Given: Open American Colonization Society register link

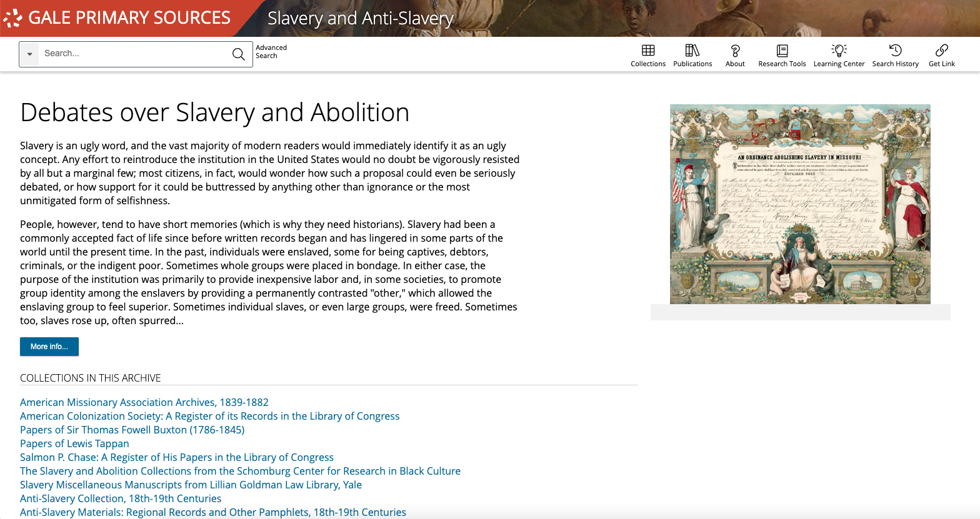Looking at the screenshot, I should 209,416.
